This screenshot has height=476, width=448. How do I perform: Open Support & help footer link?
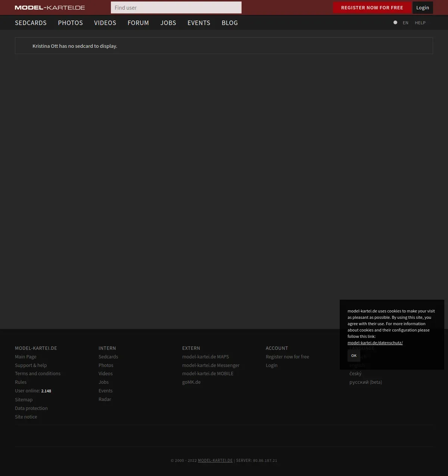click(31, 365)
